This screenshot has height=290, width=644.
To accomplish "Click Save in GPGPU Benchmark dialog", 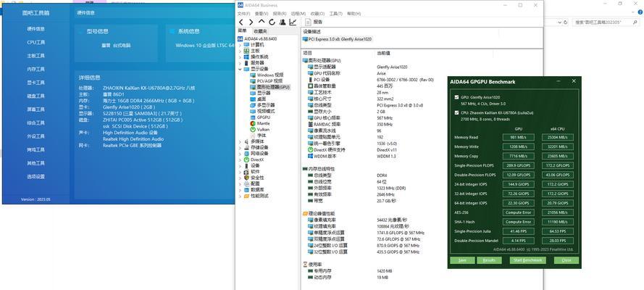I will pyautogui.click(x=462, y=260).
